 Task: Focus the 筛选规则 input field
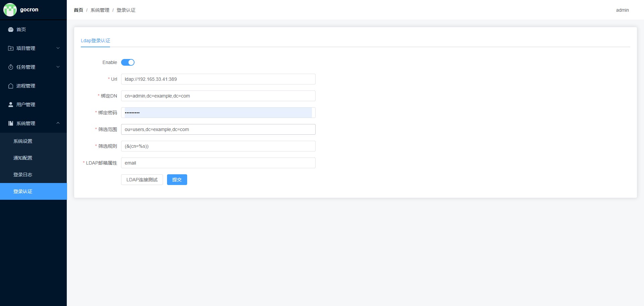click(x=218, y=146)
